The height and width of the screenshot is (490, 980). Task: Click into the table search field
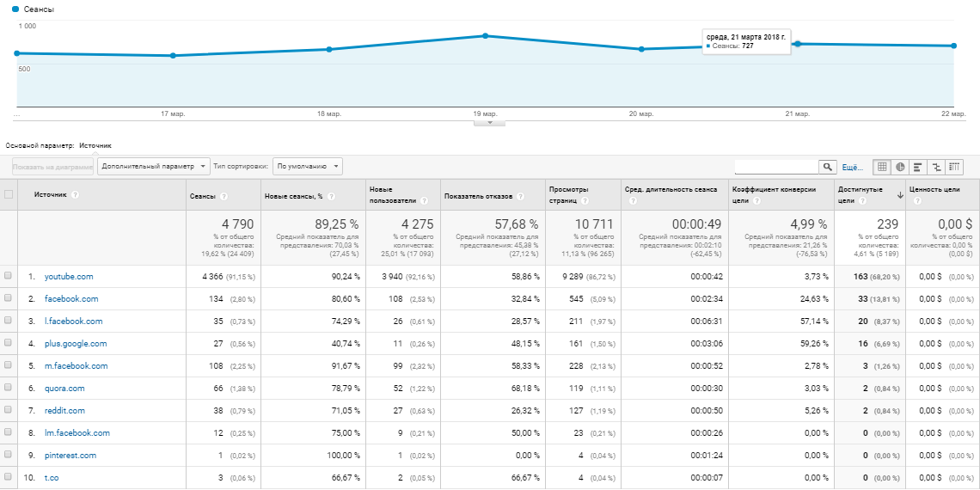pos(775,167)
